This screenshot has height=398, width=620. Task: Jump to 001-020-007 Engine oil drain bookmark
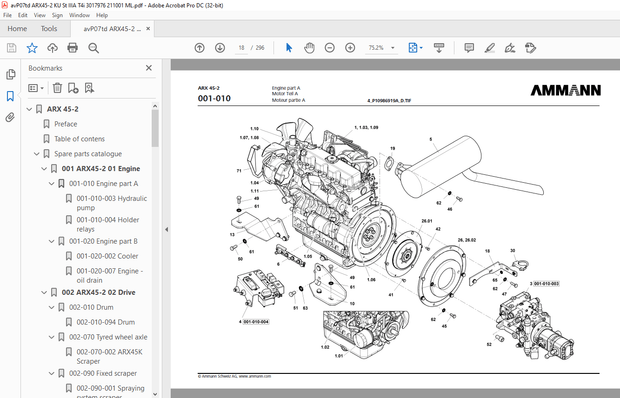(110, 275)
